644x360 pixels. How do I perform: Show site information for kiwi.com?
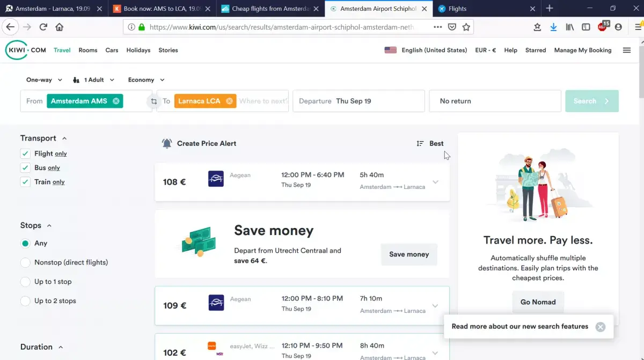point(131,27)
